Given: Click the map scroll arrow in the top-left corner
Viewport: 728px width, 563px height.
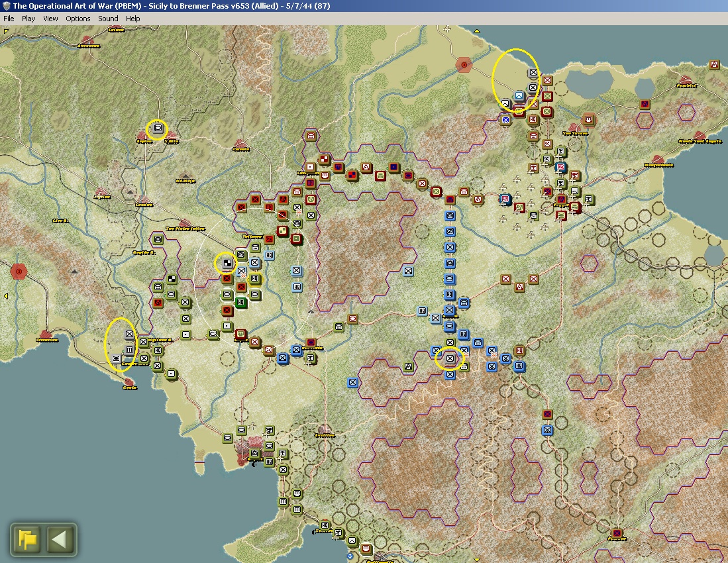Looking at the screenshot, I should click(x=5, y=32).
